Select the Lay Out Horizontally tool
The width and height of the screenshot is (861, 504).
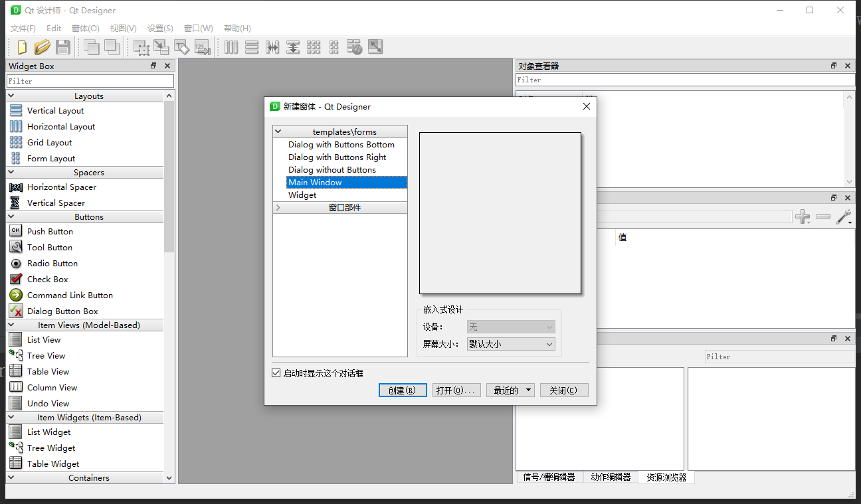click(x=231, y=46)
